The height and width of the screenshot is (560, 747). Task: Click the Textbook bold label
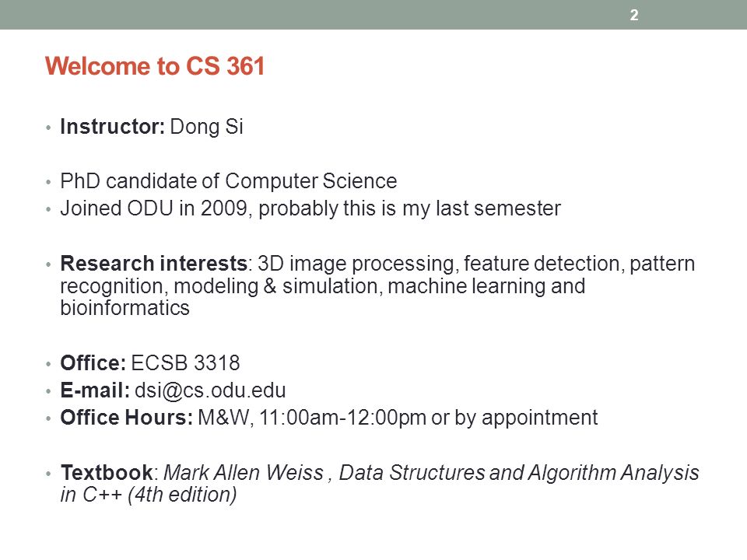[107, 472]
